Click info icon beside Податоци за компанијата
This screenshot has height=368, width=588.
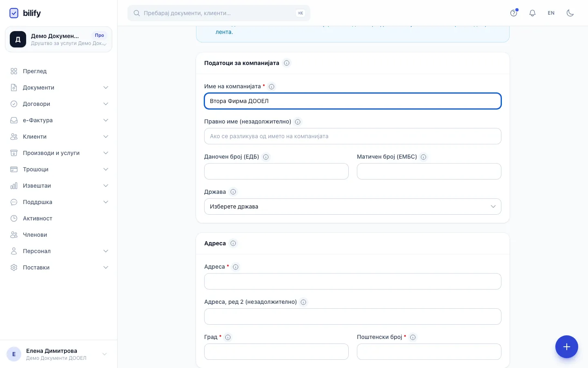tap(287, 63)
